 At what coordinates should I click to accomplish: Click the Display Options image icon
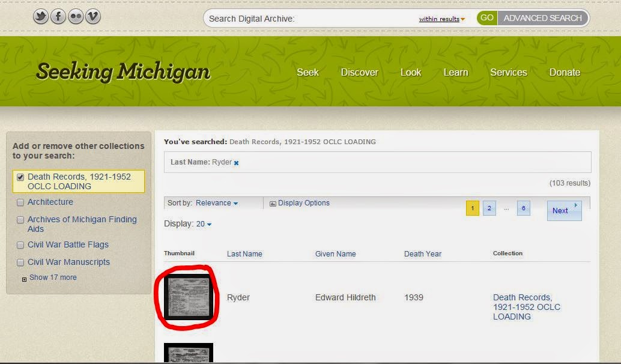(273, 204)
